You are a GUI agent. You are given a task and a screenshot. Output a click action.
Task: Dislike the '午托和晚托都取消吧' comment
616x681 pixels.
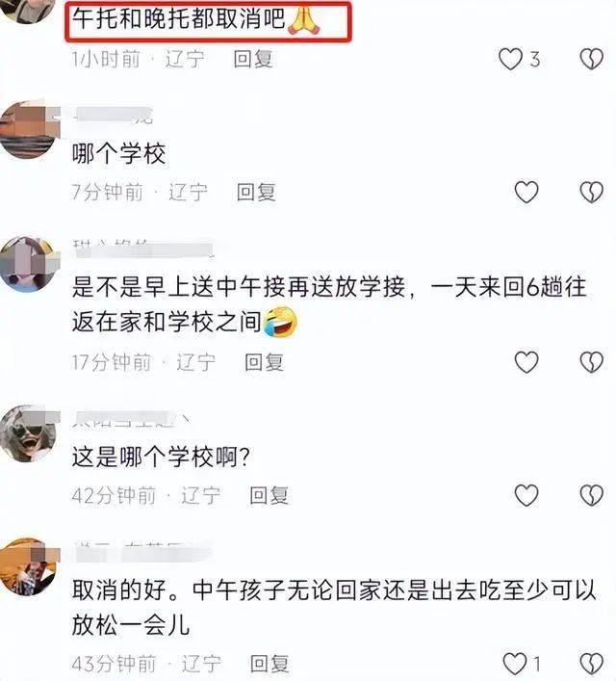[592, 59]
